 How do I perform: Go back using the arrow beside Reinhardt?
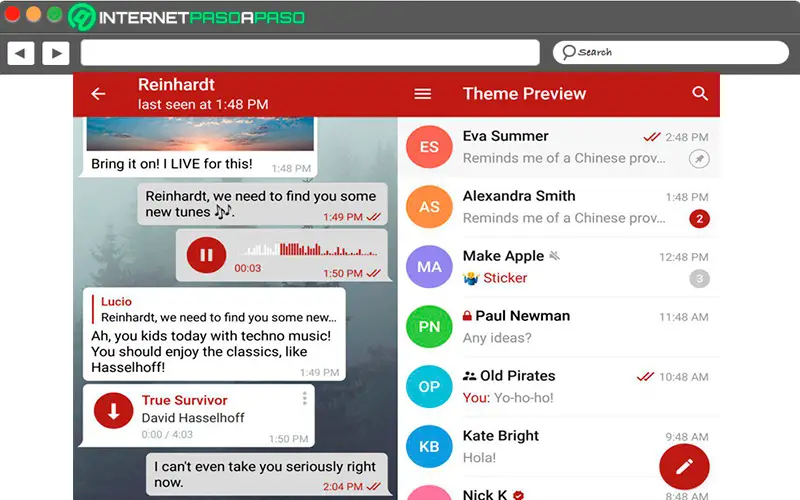pos(98,94)
